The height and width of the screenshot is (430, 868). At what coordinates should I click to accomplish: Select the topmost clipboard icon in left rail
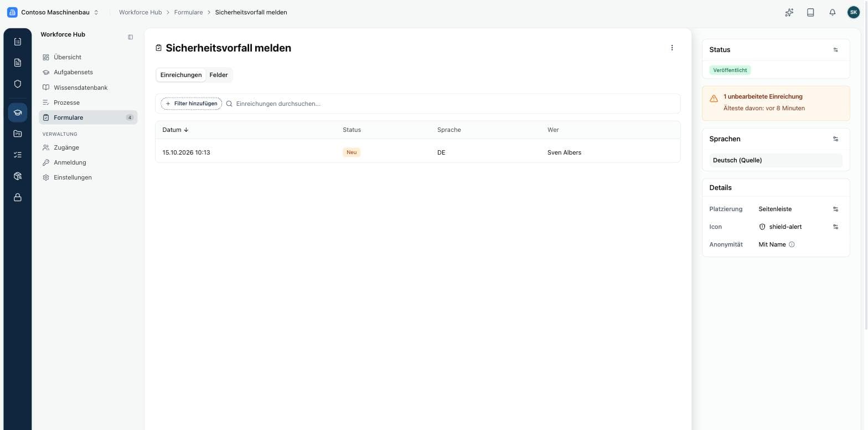(x=18, y=42)
